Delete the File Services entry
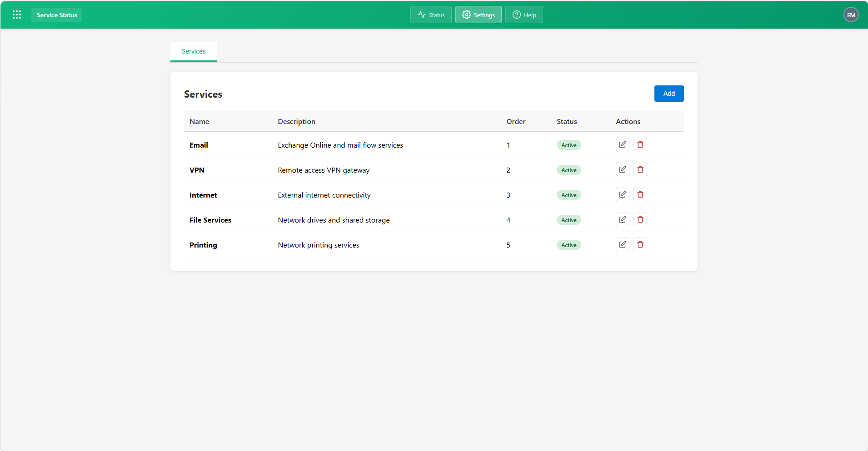Viewport: 868px width, 451px height. click(x=640, y=219)
